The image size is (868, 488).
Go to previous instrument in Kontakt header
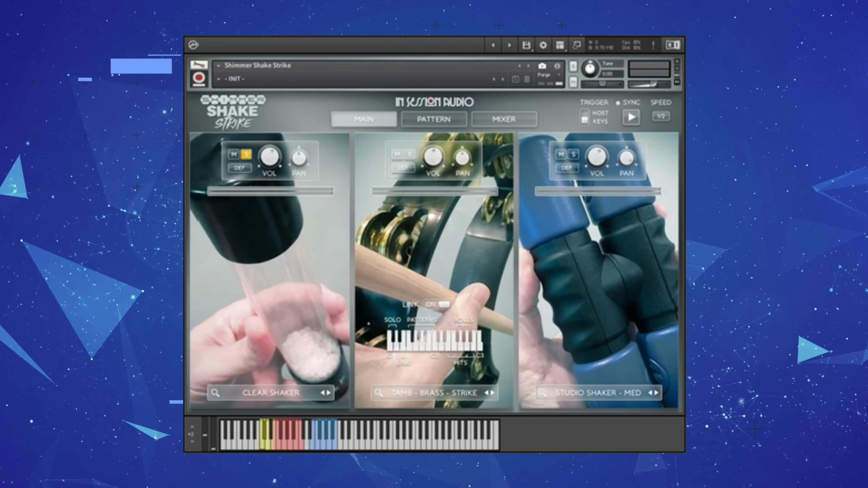coord(493,45)
